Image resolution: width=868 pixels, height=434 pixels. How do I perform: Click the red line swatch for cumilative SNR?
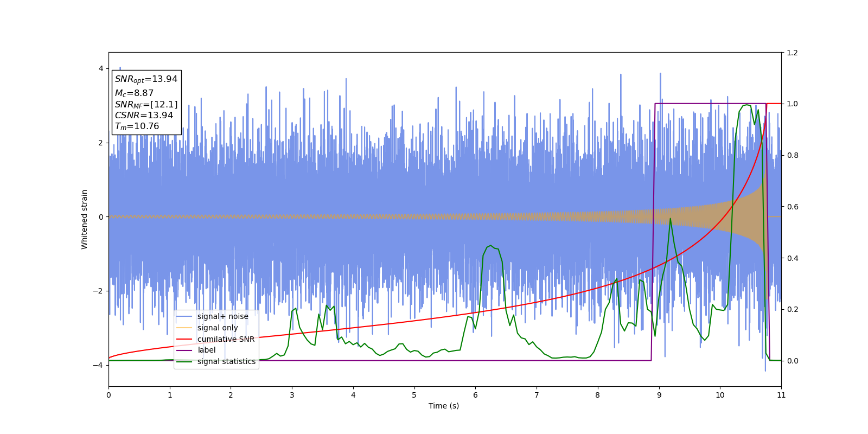tap(184, 339)
